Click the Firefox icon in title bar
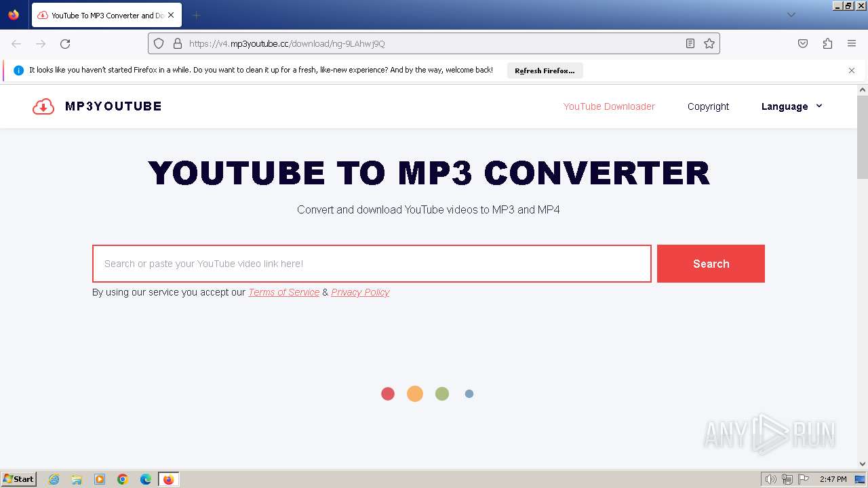 coord(14,14)
